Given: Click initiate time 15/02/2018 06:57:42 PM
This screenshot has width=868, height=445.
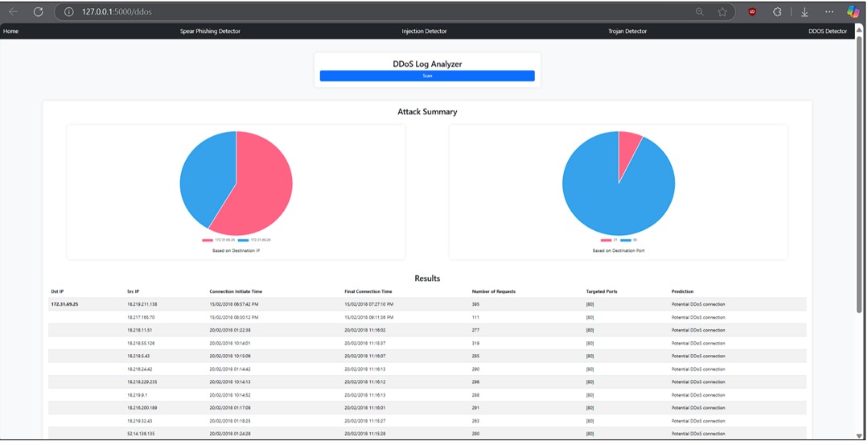Looking at the screenshot, I should click(x=233, y=304).
